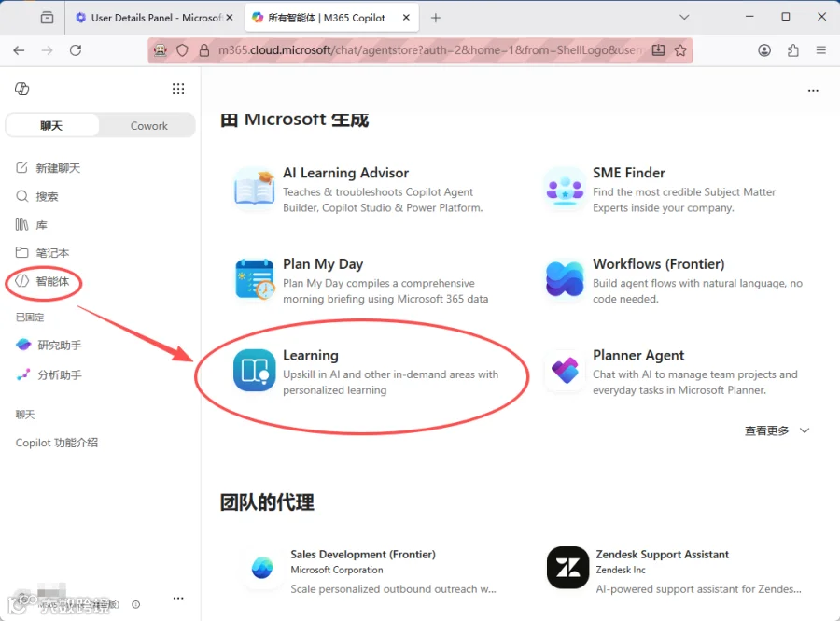Click the padlock site info icon

pyautogui.click(x=204, y=50)
